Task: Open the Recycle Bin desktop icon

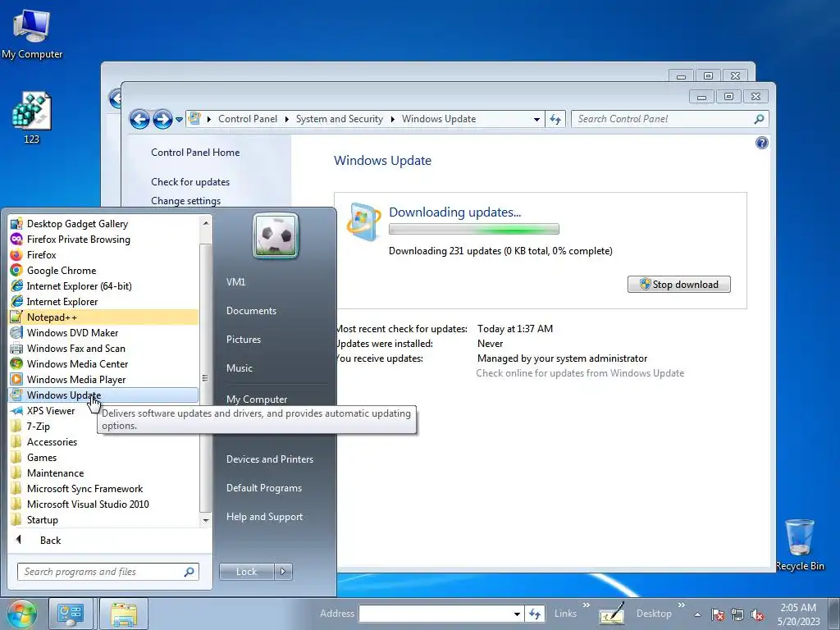Action: point(800,545)
